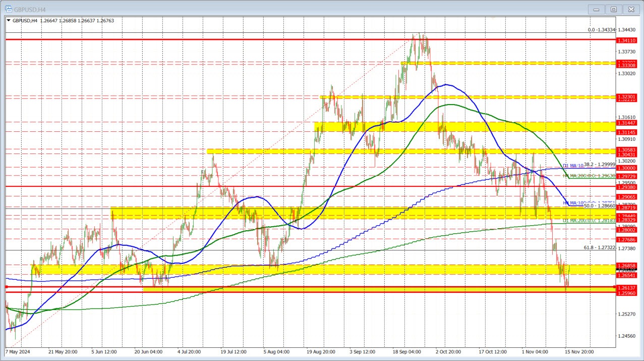
Task: Select the red 1.27686 price label
Action: [627, 239]
